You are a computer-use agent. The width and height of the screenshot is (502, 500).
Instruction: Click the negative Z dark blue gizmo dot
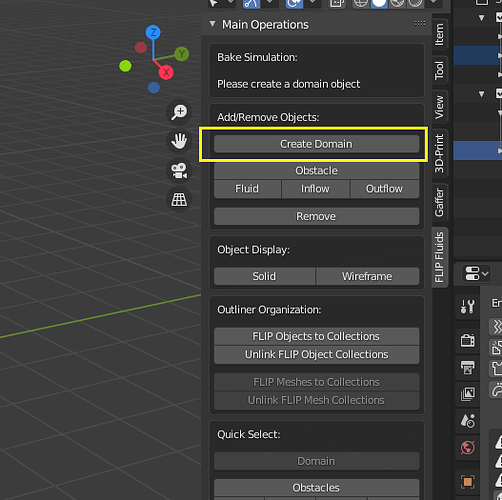pyautogui.click(x=154, y=88)
